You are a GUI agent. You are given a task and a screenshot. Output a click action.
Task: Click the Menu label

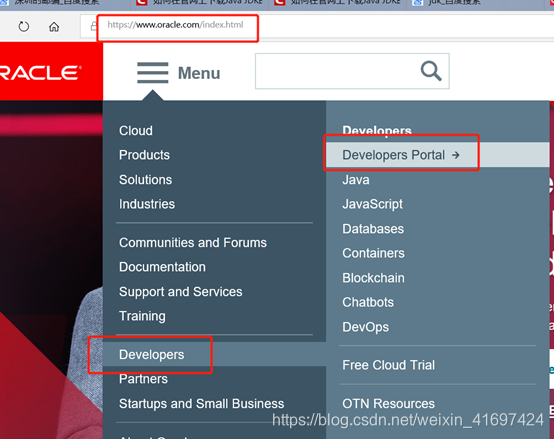[199, 73]
